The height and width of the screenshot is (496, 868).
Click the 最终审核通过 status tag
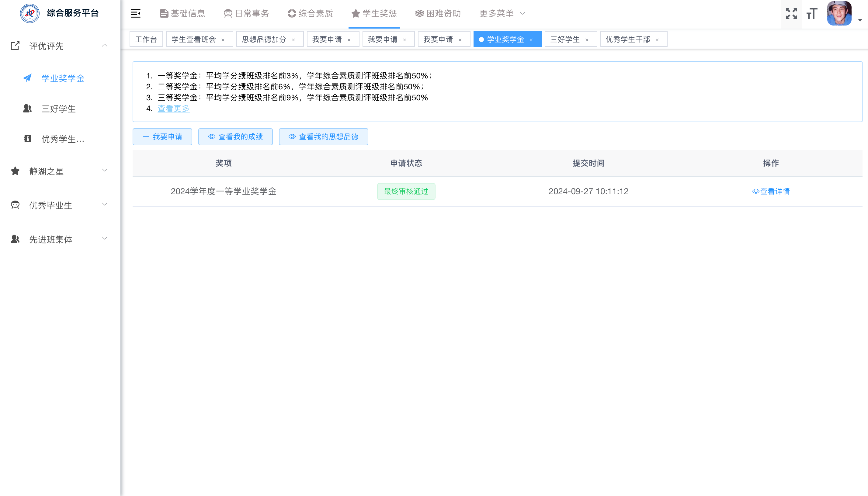[406, 191]
